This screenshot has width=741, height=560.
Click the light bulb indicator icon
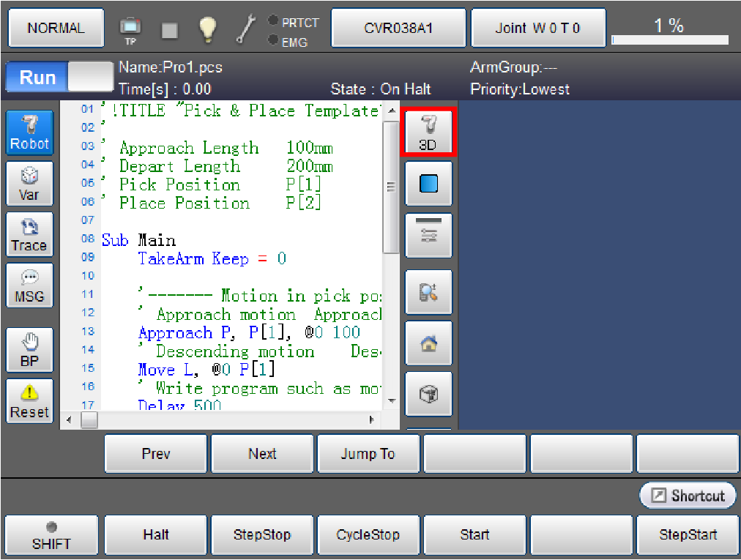[208, 29]
